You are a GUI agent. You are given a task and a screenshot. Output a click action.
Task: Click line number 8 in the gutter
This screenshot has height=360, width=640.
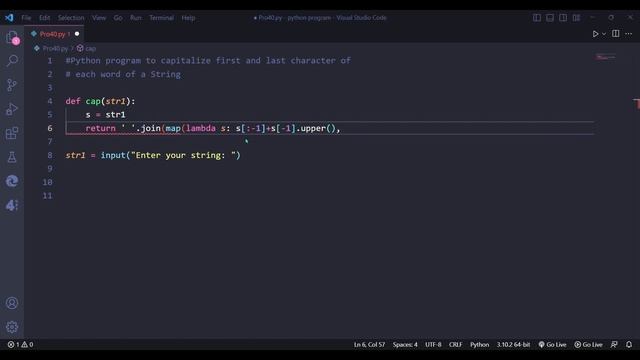click(x=50, y=155)
